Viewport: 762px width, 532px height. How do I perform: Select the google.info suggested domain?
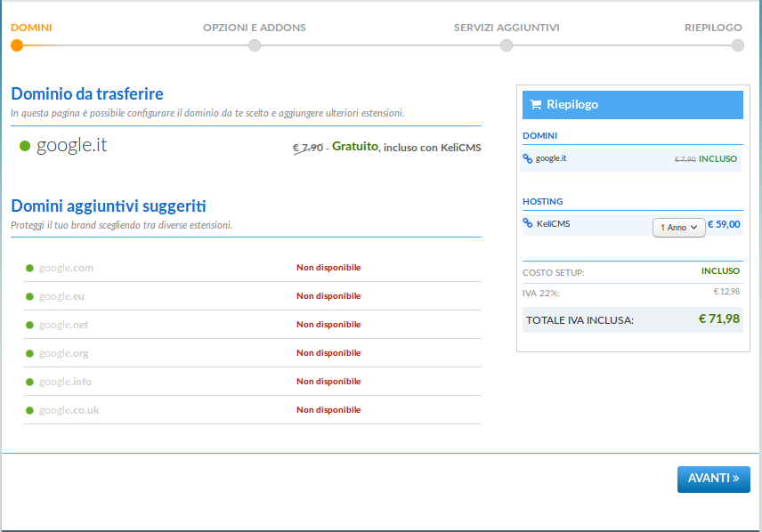(x=65, y=382)
